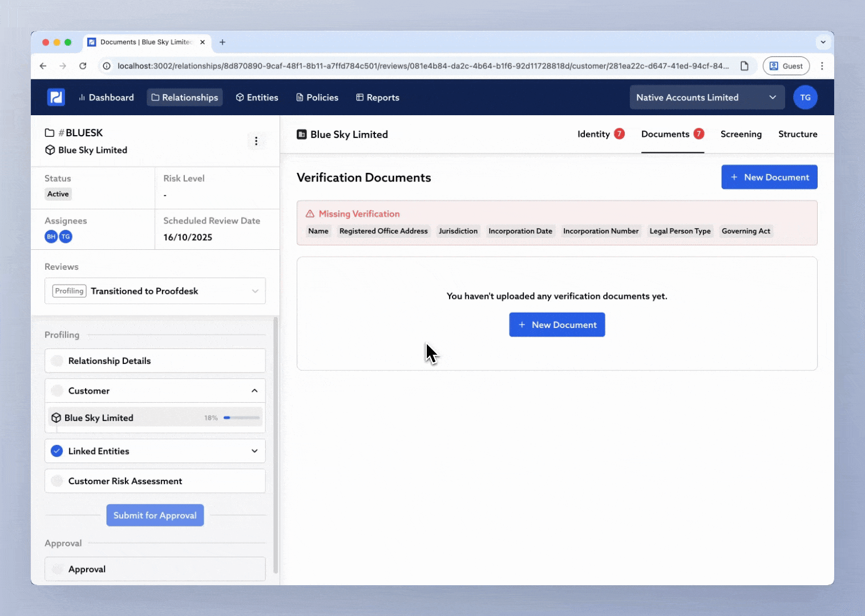Click the BH assignee avatar
Image resolution: width=865 pixels, height=616 pixels.
51,236
